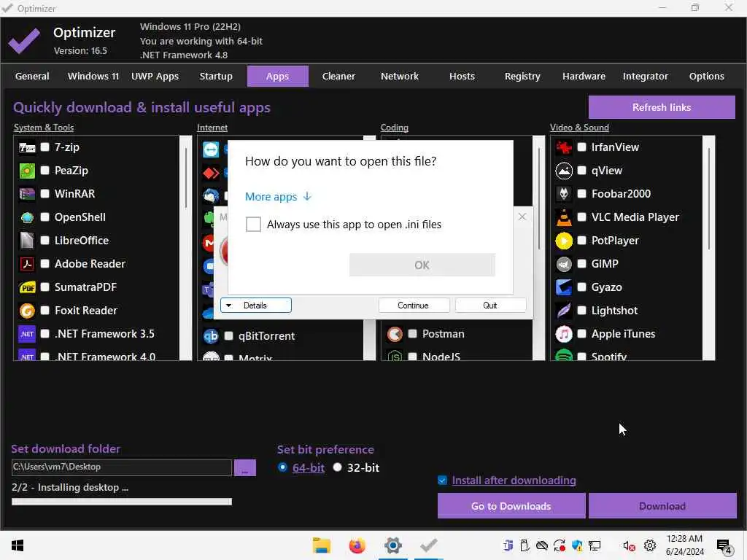Viewport: 747px width, 560px height.
Task: Click the VLC Media Player cone icon
Action: pos(564,217)
